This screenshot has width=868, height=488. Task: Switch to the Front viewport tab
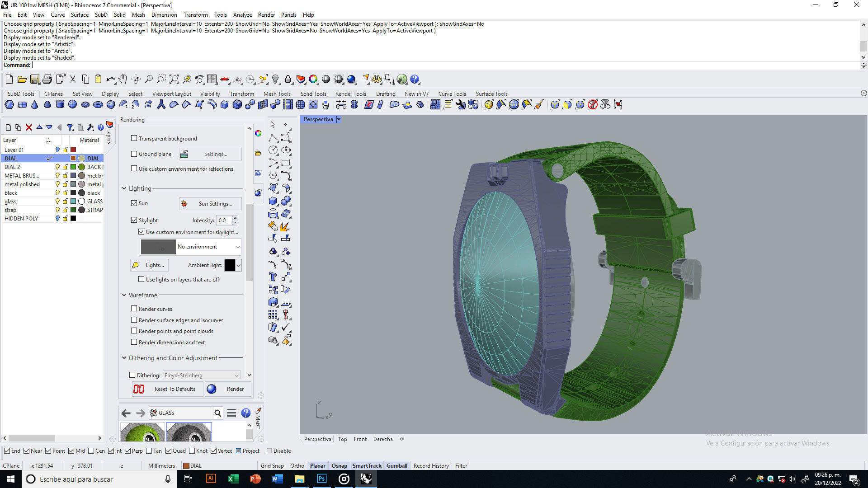pos(360,439)
